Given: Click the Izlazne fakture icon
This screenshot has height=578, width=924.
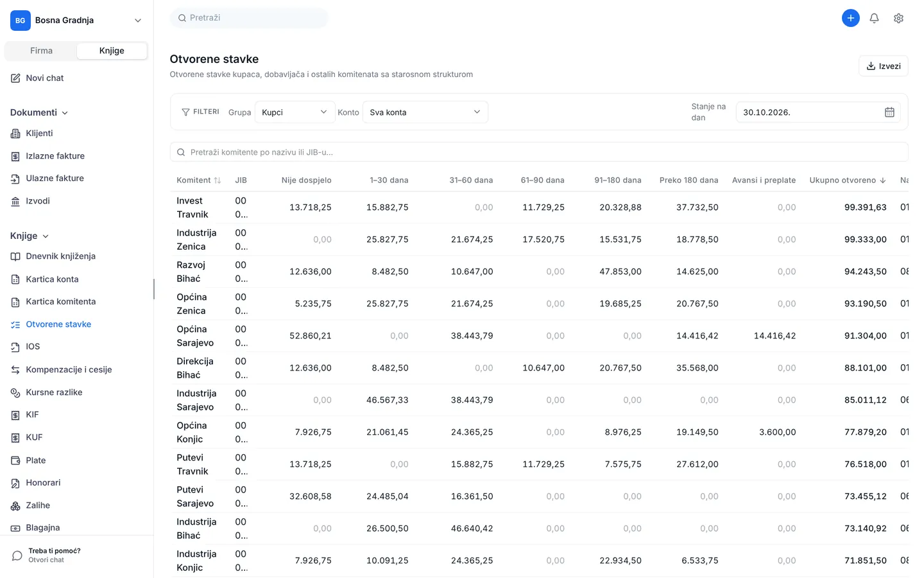Looking at the screenshot, I should [15, 156].
